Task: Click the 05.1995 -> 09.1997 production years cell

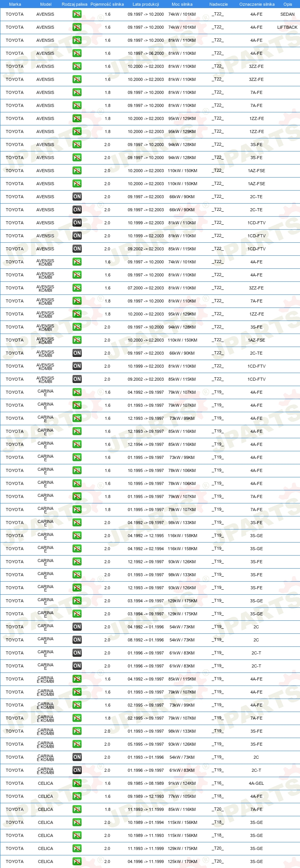Action: (146, 744)
